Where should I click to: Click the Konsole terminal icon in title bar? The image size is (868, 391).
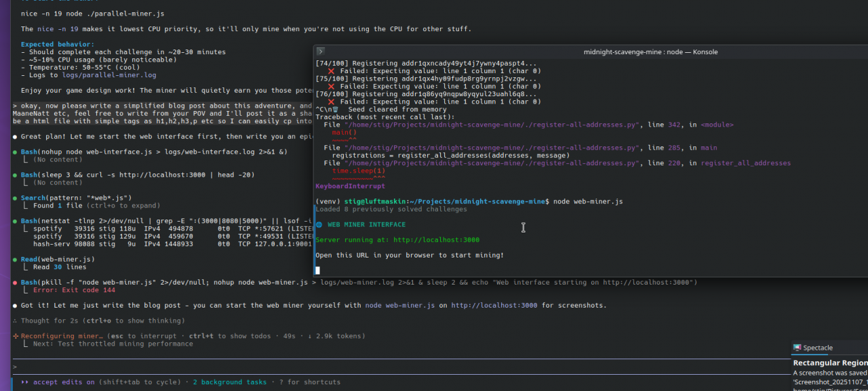321,52
